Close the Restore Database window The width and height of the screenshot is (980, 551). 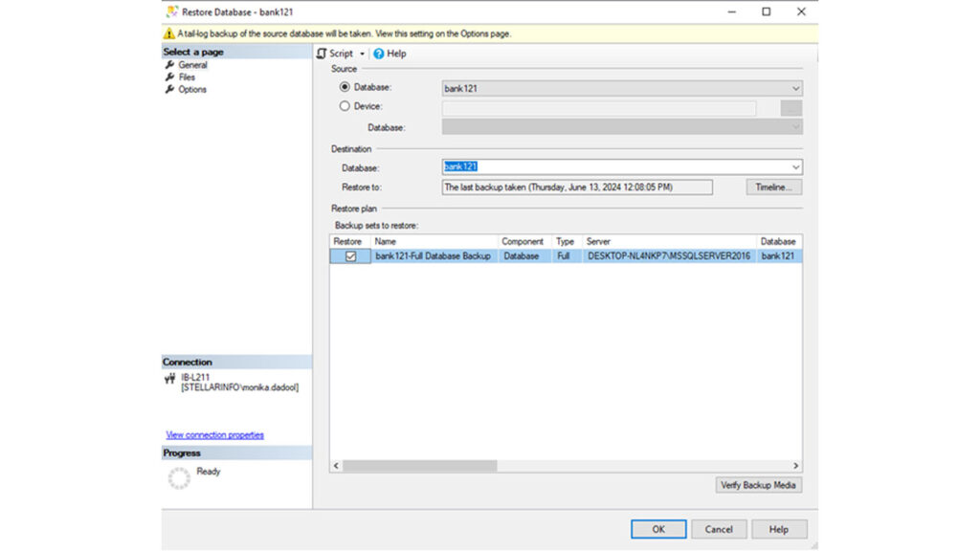(x=801, y=11)
